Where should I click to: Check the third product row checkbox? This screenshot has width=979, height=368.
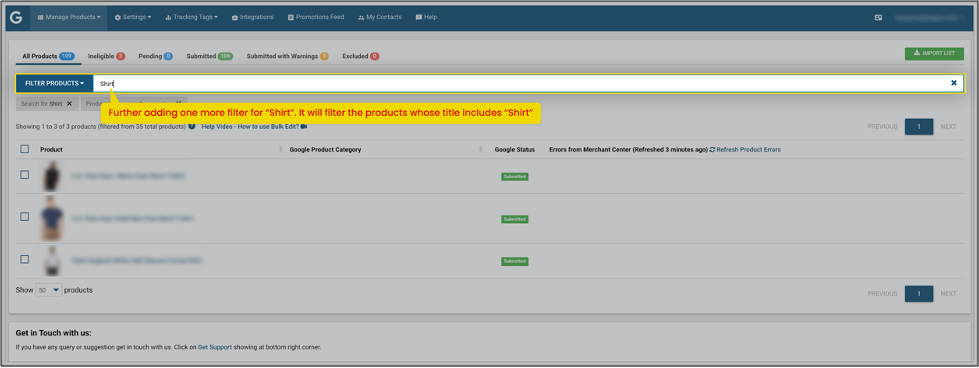point(24,259)
